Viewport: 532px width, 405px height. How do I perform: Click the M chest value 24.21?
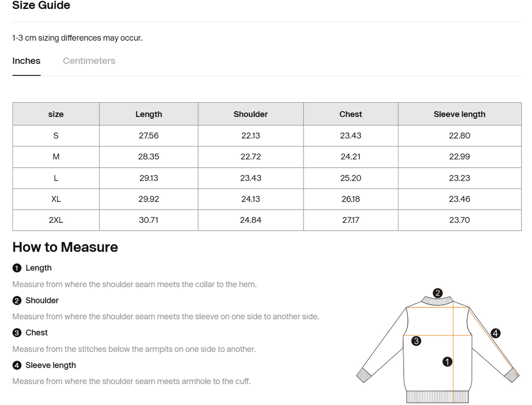pos(351,157)
